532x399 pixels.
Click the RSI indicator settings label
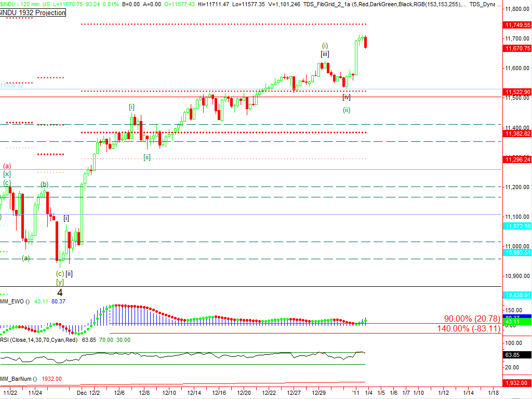[x=41, y=340]
